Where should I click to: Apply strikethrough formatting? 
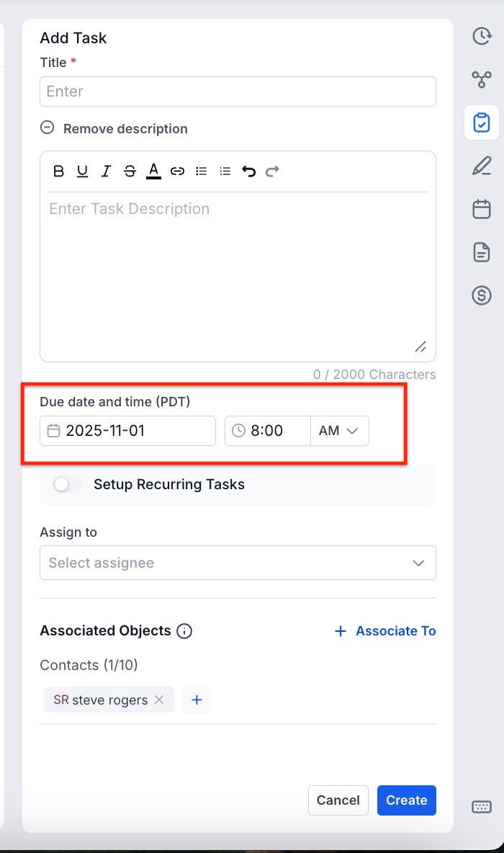[x=130, y=171]
